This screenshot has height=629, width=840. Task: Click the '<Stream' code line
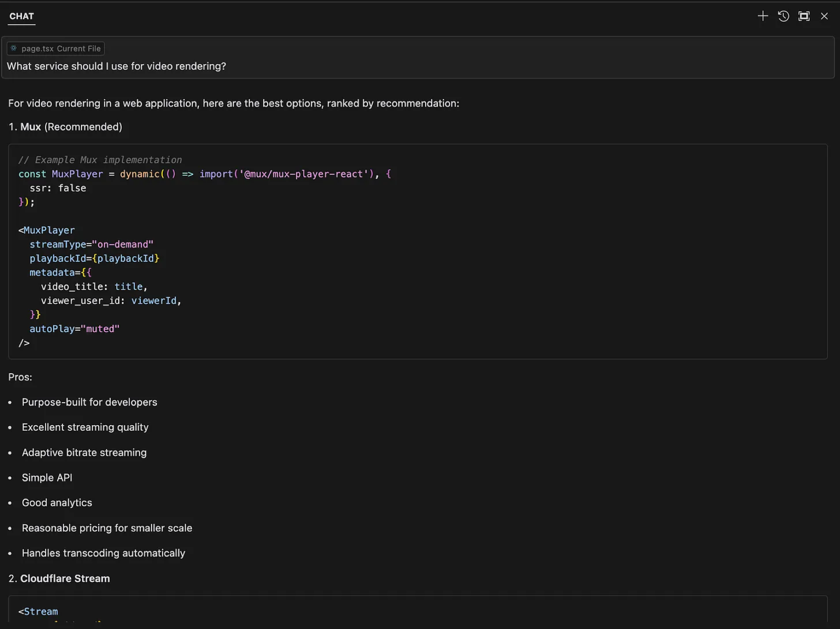pos(38,612)
